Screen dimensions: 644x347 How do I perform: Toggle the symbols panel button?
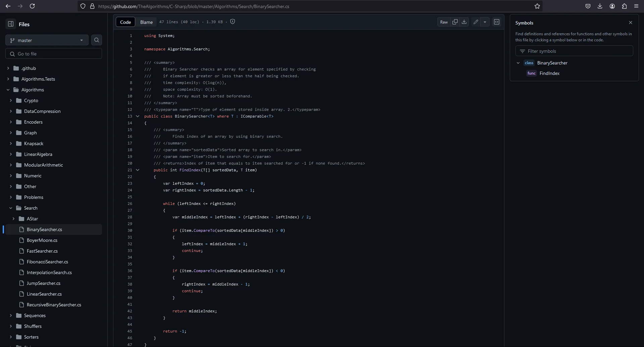click(497, 22)
